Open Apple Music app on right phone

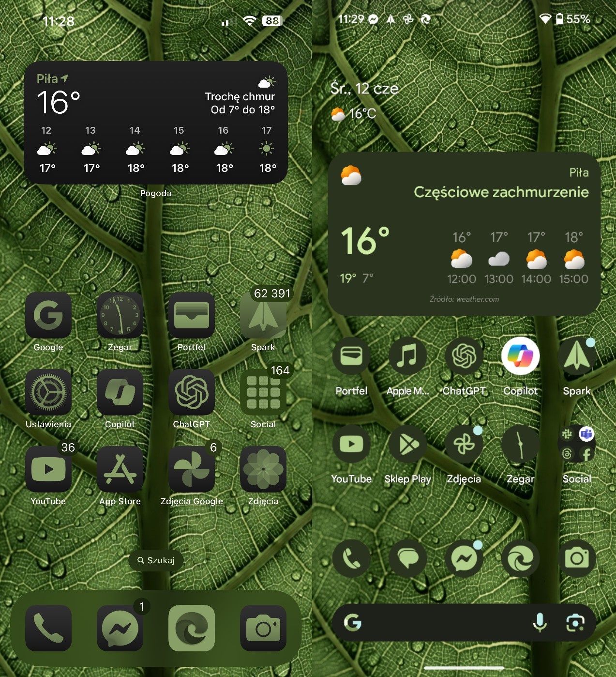(407, 356)
